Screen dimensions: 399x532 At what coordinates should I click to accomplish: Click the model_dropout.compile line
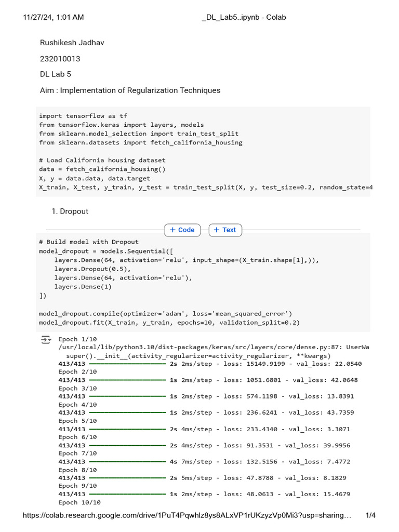point(166,314)
